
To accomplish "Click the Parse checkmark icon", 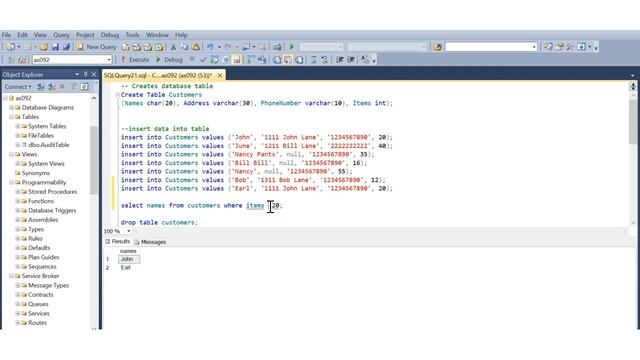I will (203, 60).
